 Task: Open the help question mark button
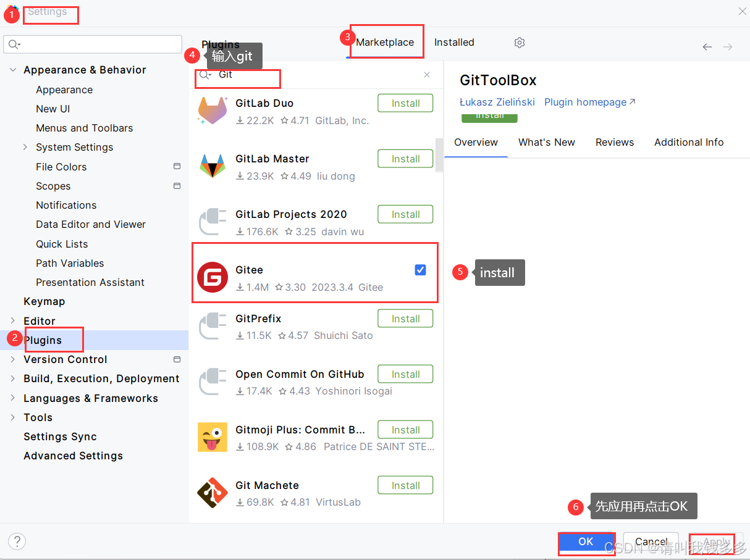point(17,541)
